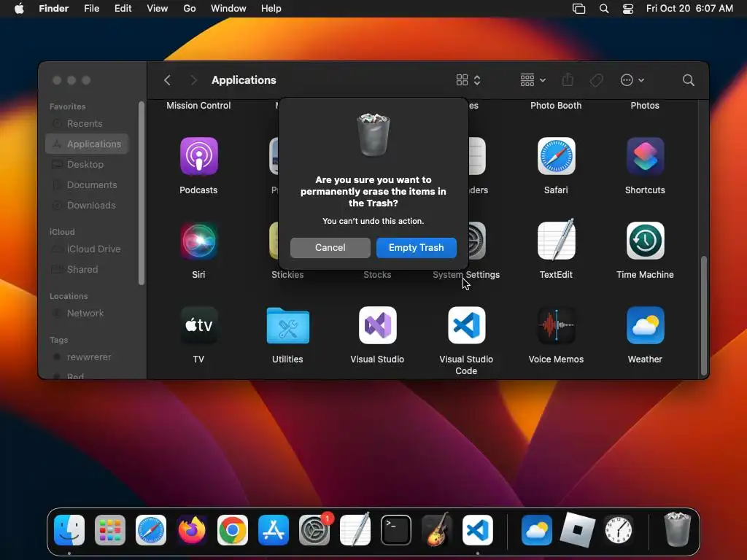
Task: Open iCloud Drive in the sidebar
Action: tap(87, 249)
